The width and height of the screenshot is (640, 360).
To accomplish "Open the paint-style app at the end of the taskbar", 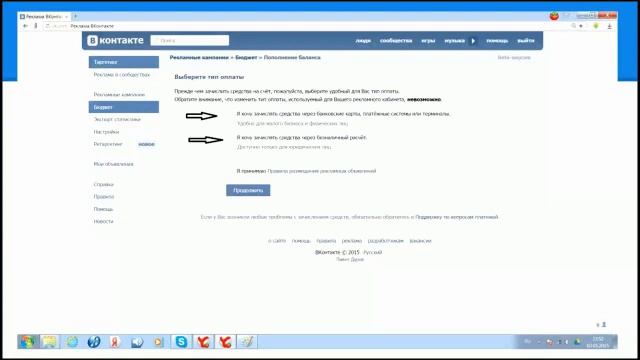I will (247, 342).
